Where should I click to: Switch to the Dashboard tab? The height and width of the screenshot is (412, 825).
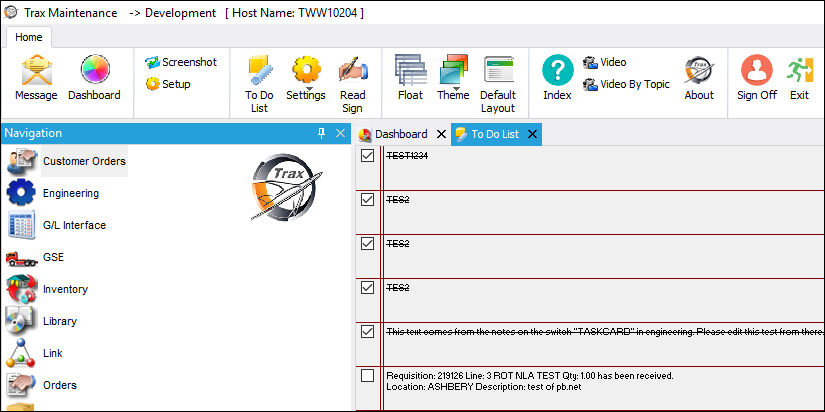tap(401, 134)
